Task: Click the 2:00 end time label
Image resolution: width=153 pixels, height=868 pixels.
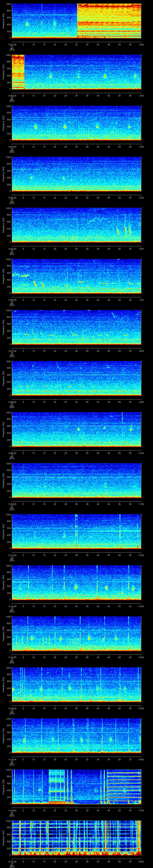Action: point(141,44)
